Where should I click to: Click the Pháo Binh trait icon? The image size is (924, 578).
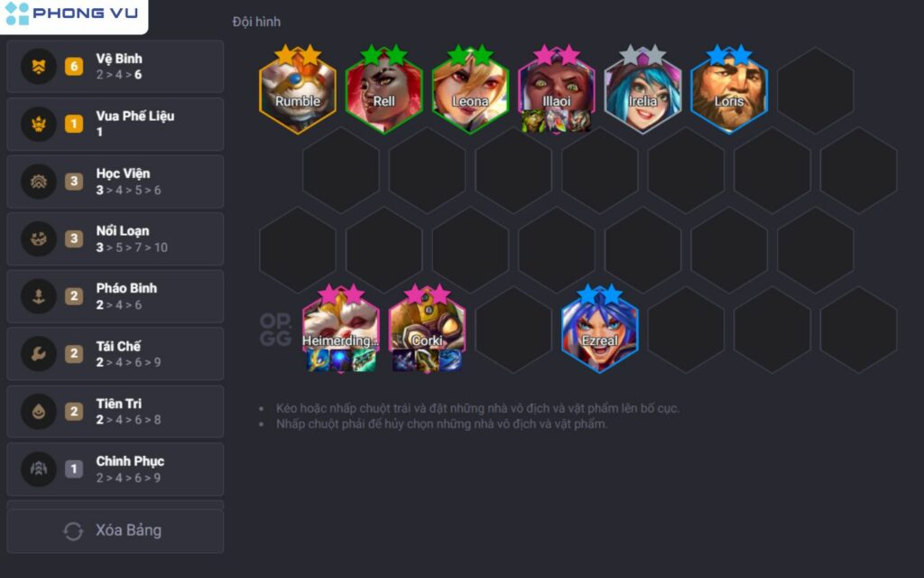[39, 296]
